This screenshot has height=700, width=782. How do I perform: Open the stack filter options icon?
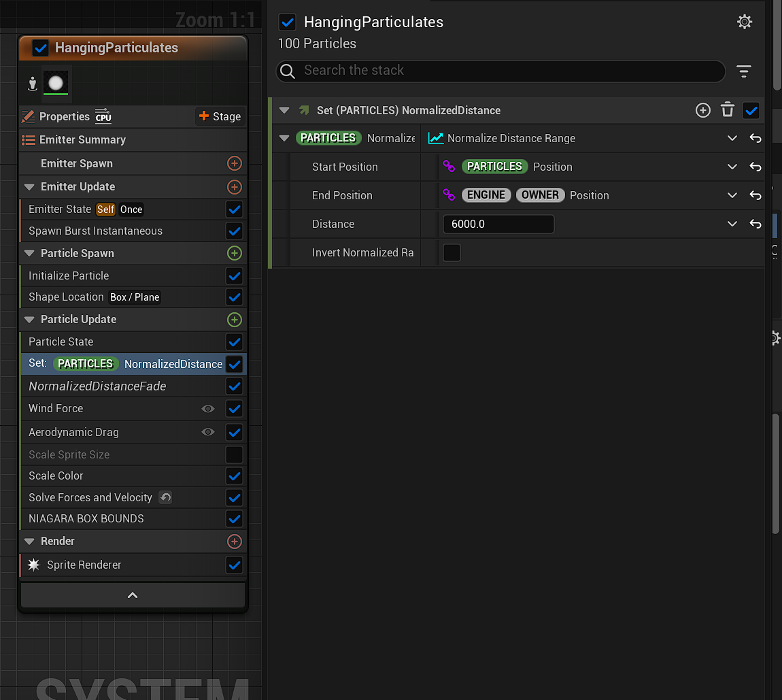[x=744, y=71]
